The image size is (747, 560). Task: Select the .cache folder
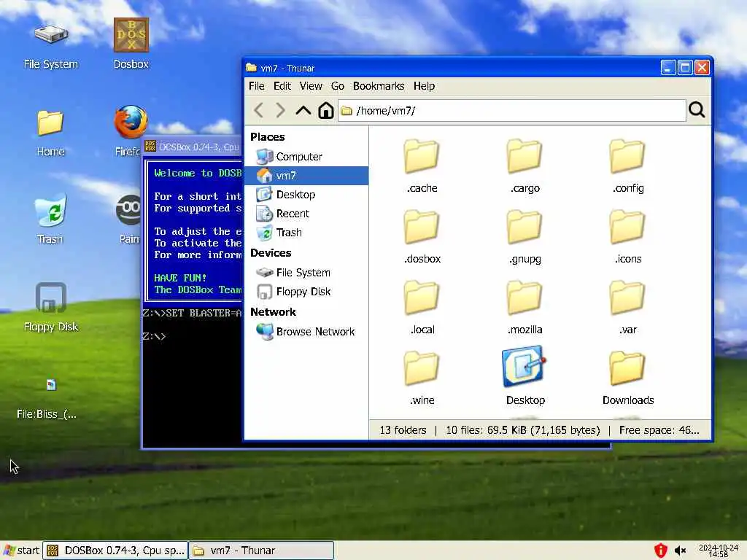click(x=422, y=166)
